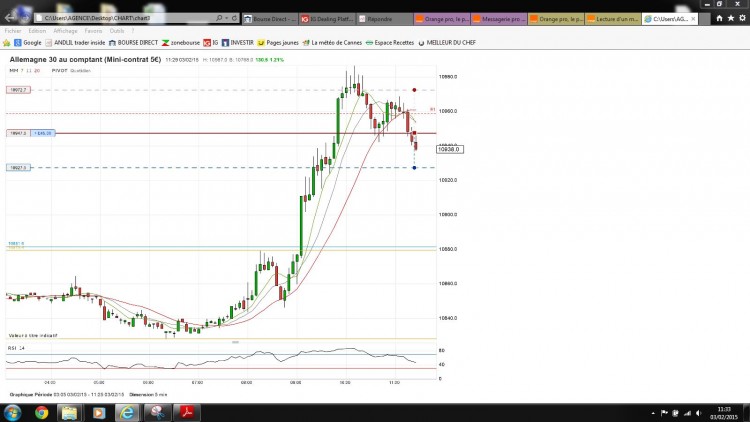This screenshot has width=750, height=422.
Task: Click the Windows Start button
Action: (12, 412)
